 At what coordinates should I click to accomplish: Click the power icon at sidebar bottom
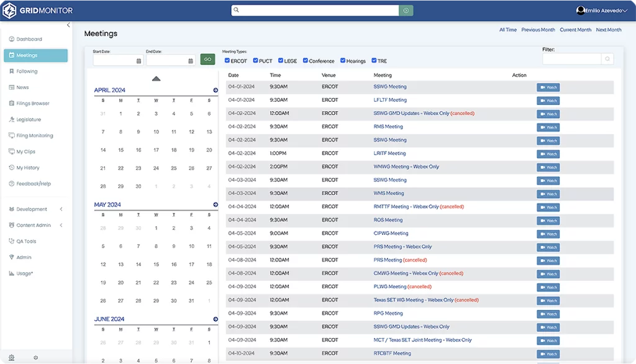(x=35, y=358)
